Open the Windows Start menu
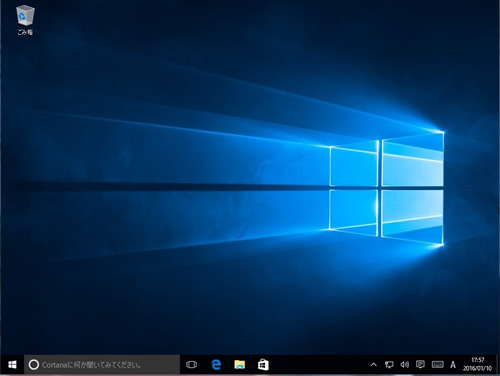 12,365
